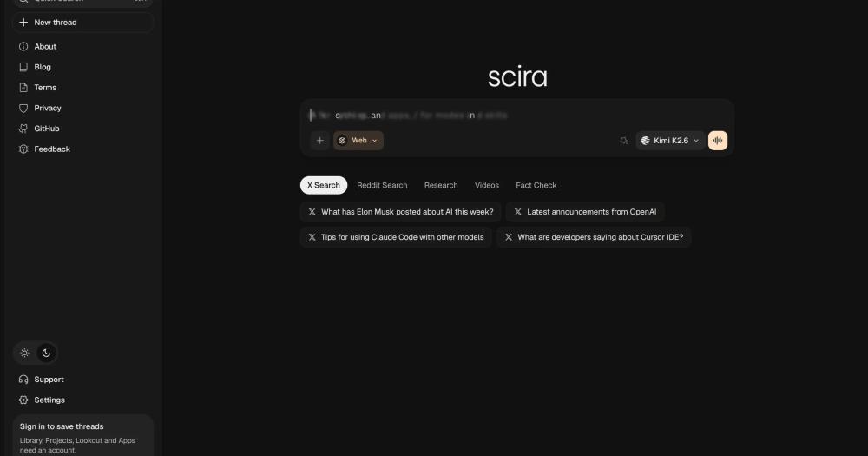The image size is (868, 456).
Task: Select the Videos tab
Action: tap(487, 186)
